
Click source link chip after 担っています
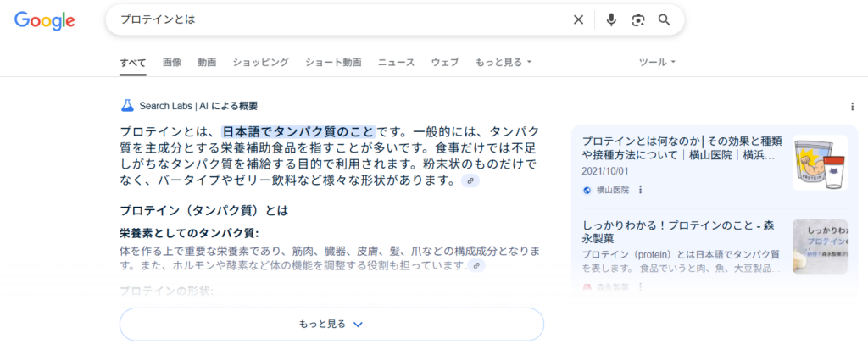coord(476,266)
